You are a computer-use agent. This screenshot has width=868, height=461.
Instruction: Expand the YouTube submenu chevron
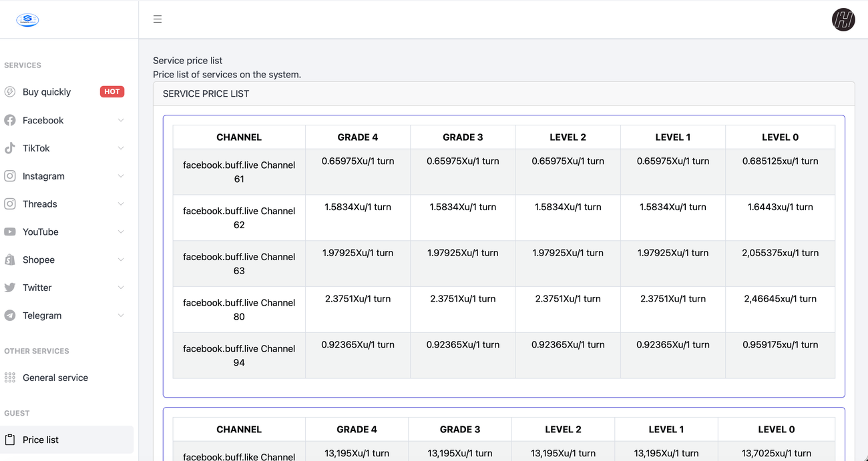121,232
